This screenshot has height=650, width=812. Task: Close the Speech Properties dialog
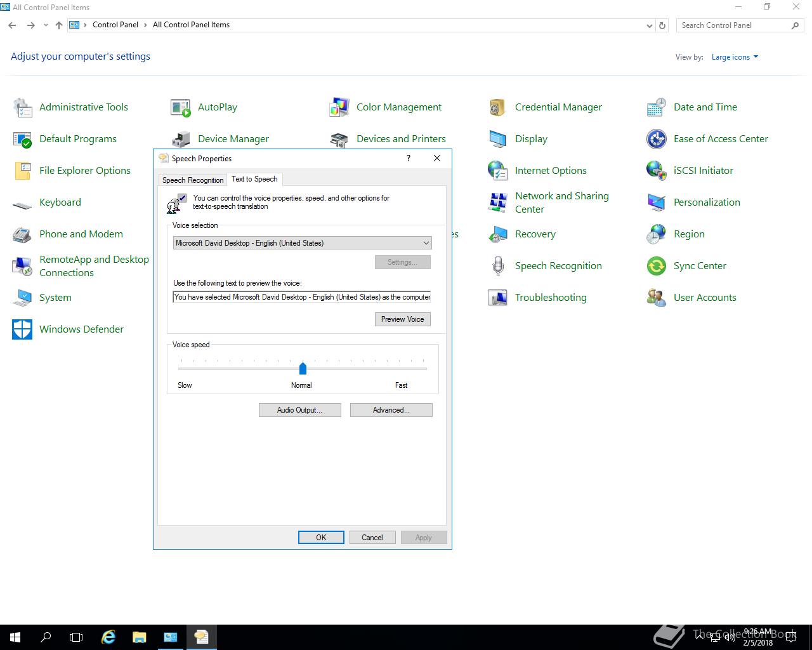tap(437, 158)
